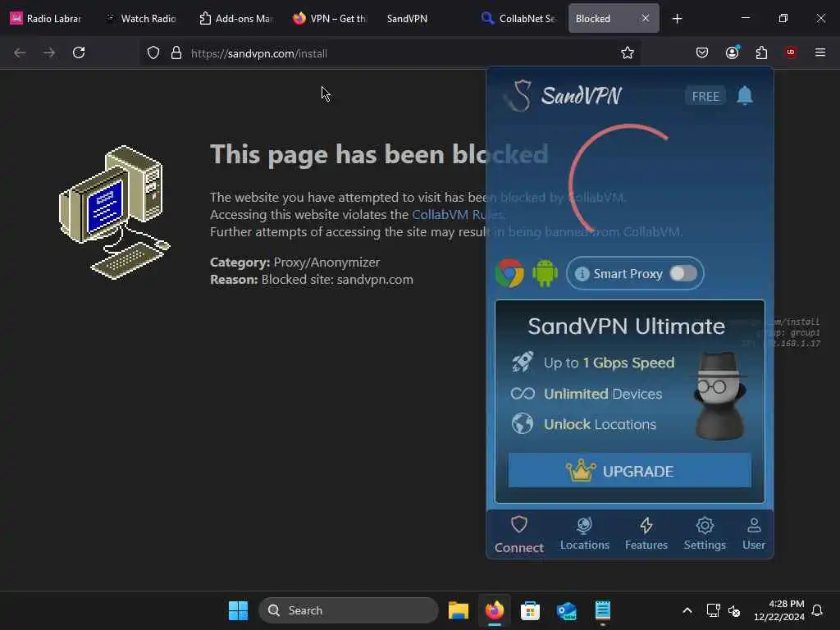Reload the current page
The height and width of the screenshot is (630, 840).
tap(79, 52)
